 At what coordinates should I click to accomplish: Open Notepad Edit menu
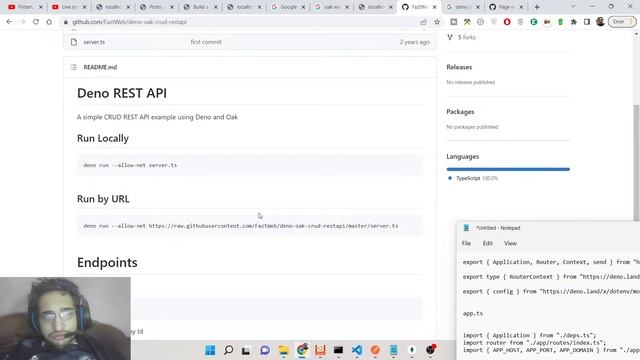(x=488, y=243)
